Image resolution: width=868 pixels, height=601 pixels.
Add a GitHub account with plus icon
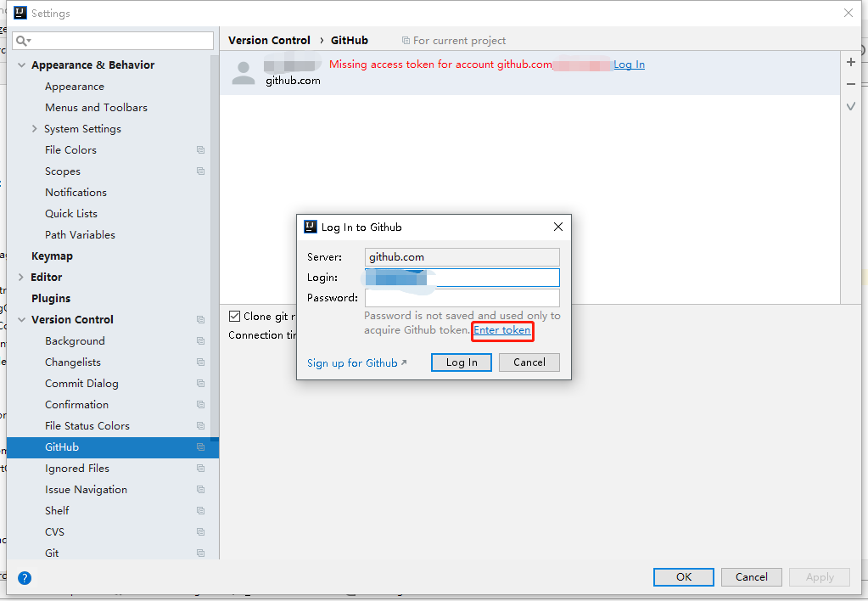(x=851, y=62)
